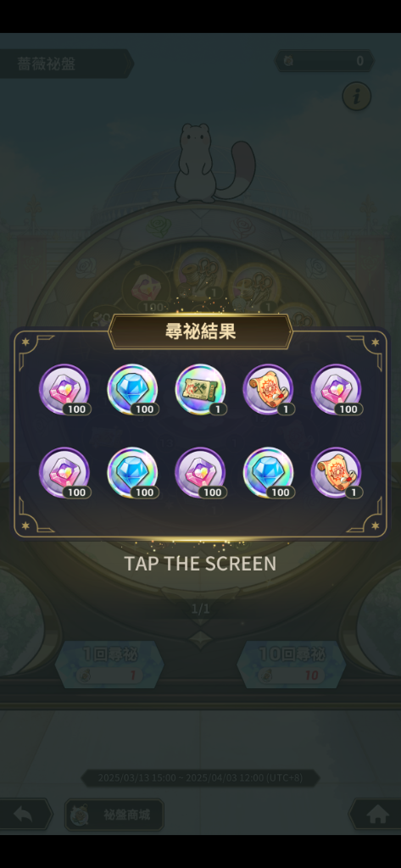The height and width of the screenshot is (868, 401).
Task: Start 1回尋祕 single draw
Action: (109, 665)
